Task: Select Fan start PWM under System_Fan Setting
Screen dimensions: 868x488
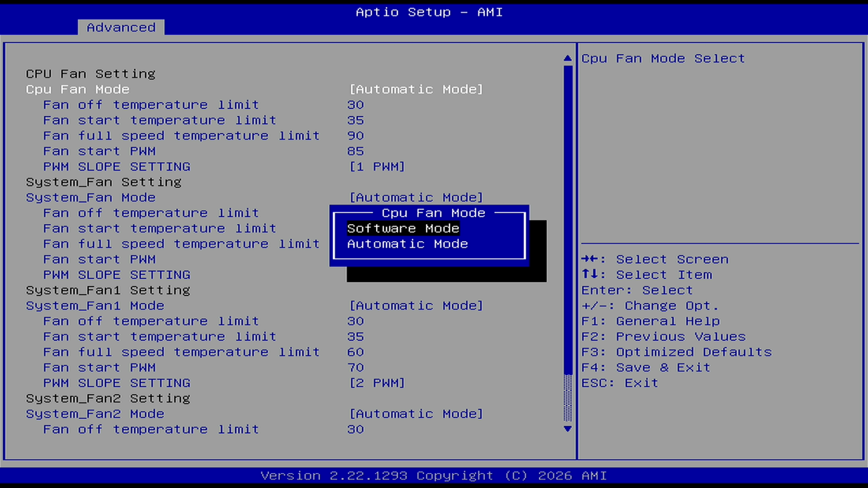Action: (99, 259)
